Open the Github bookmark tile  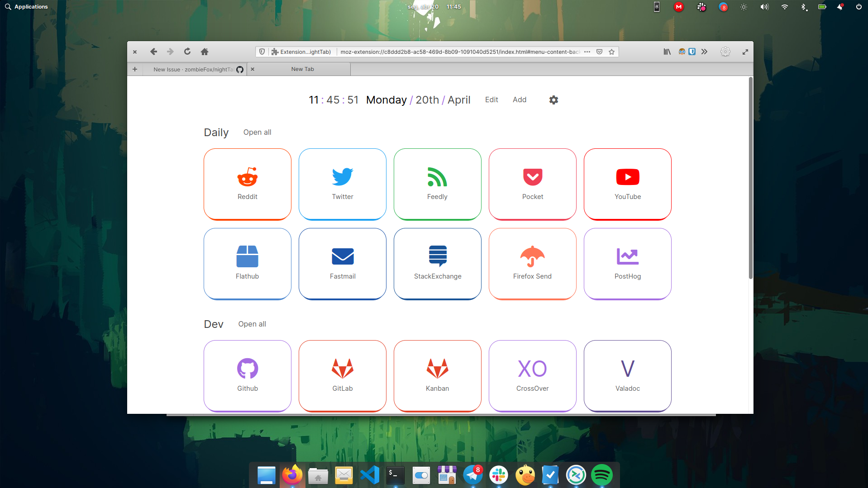tap(248, 376)
